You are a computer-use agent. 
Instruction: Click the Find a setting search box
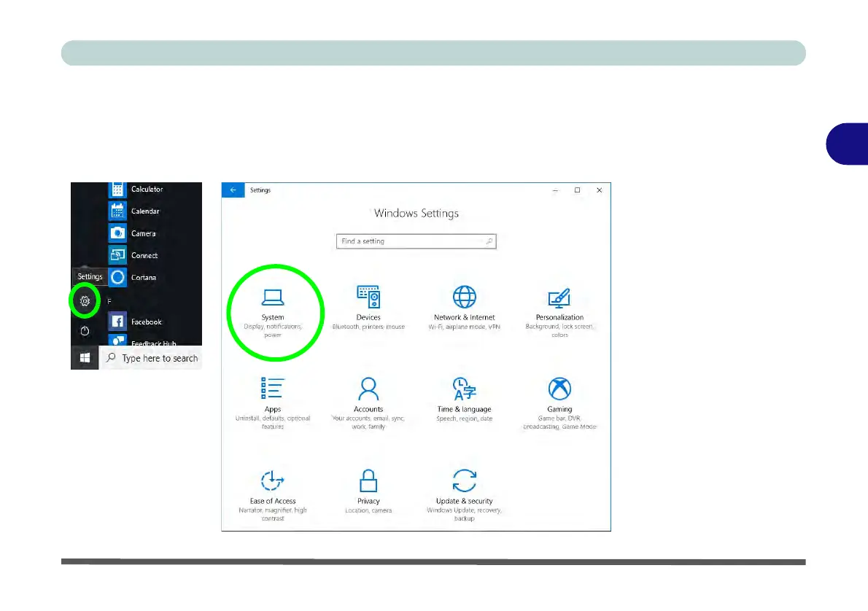416,241
